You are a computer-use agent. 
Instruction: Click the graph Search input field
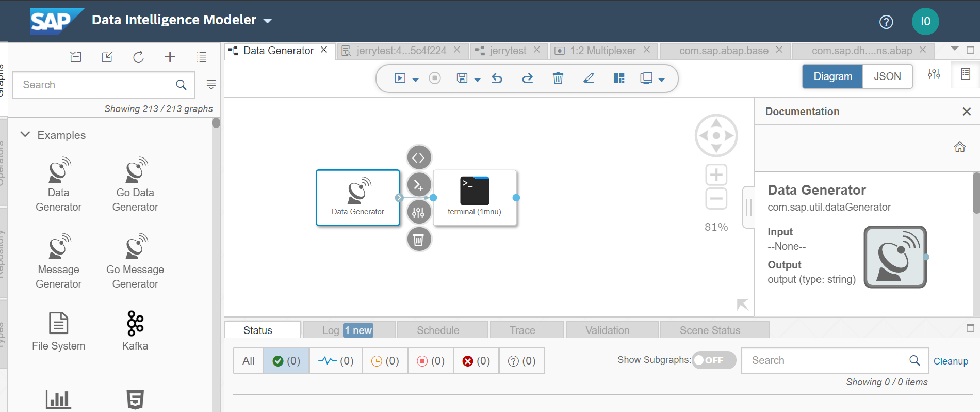(103, 85)
